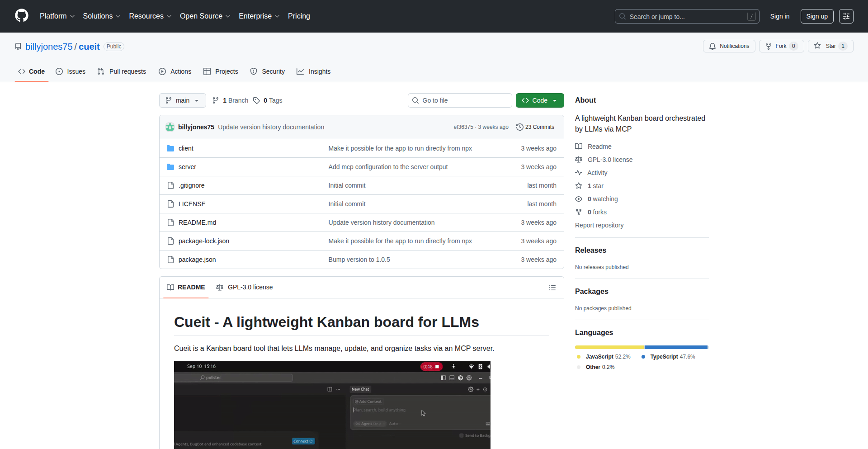Switch to the Issues tab
Screen dimensions: 868x449
(71, 71)
